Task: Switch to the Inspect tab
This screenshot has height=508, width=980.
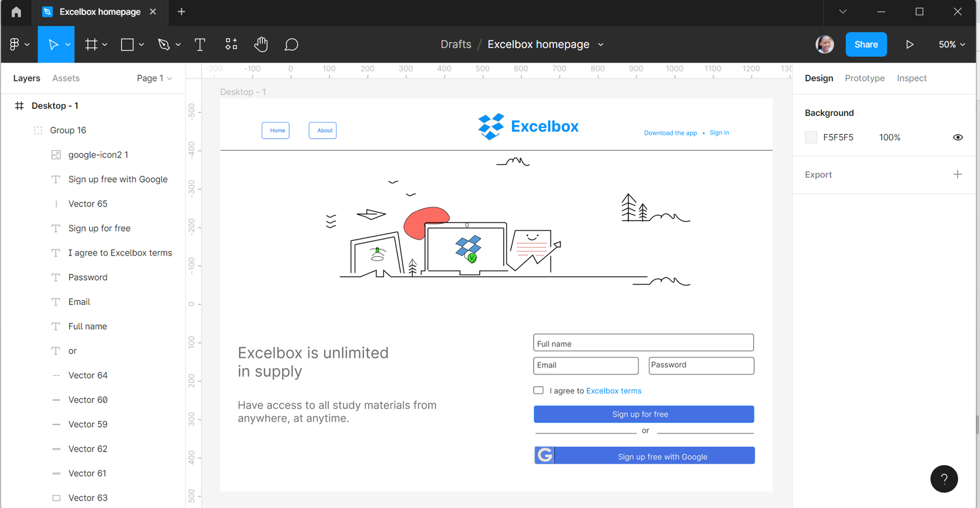Action: 911,78
